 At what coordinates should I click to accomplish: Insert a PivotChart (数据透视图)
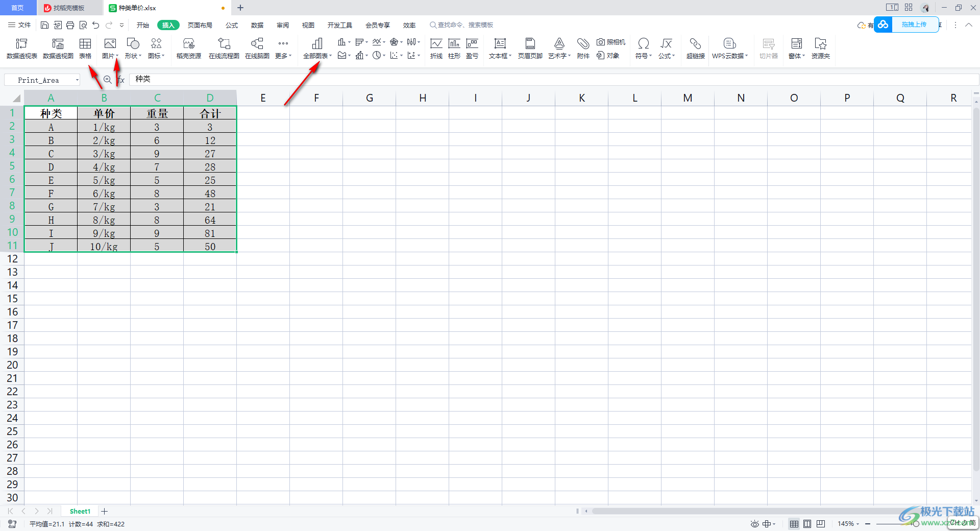tap(58, 49)
